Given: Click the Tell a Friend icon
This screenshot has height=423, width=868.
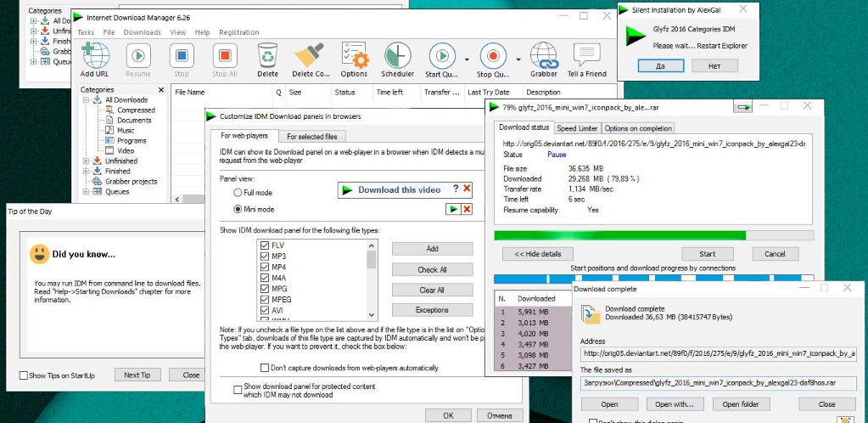Looking at the screenshot, I should tap(587, 55).
